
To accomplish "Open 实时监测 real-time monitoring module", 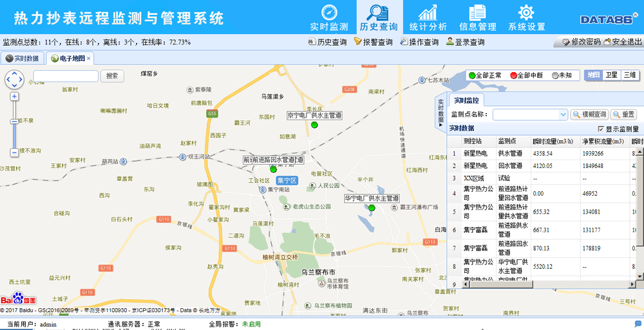I will click(329, 17).
